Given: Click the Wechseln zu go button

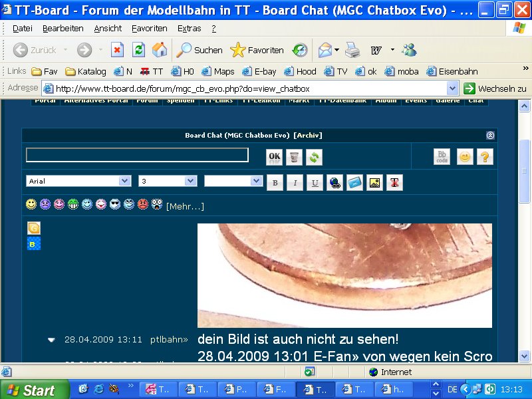Looking at the screenshot, I should click(495, 88).
